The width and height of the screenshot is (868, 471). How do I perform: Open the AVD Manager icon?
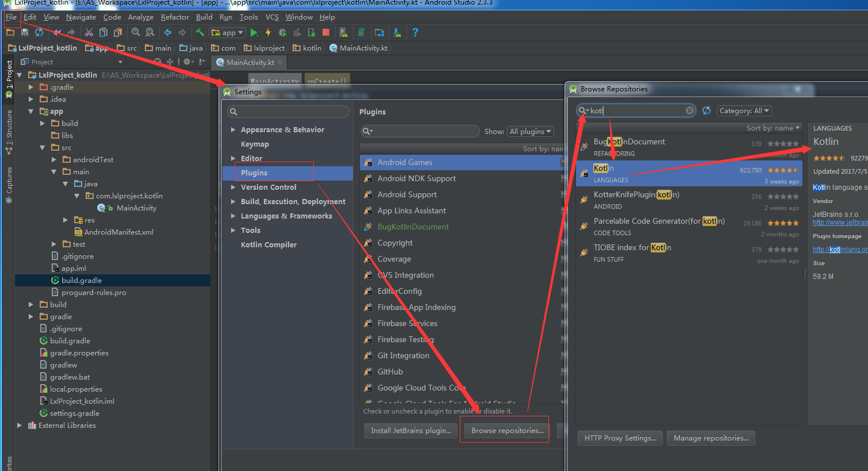coord(343,32)
